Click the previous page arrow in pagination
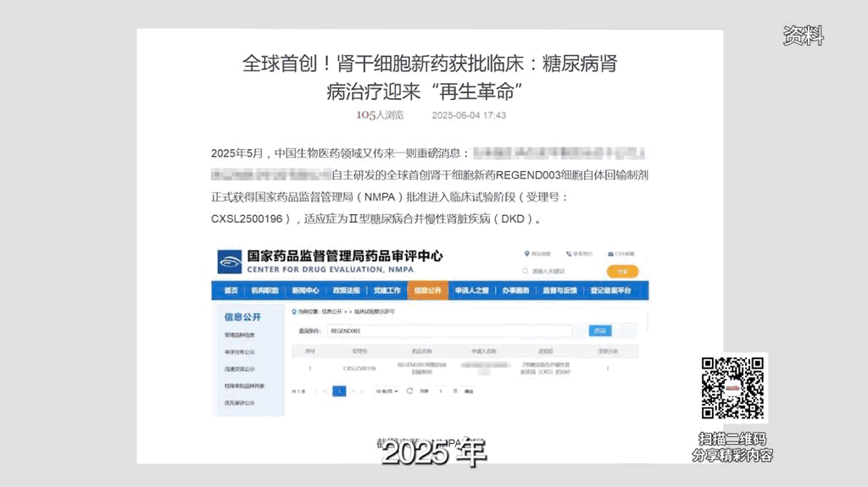This screenshot has width=868, height=487. click(325, 391)
